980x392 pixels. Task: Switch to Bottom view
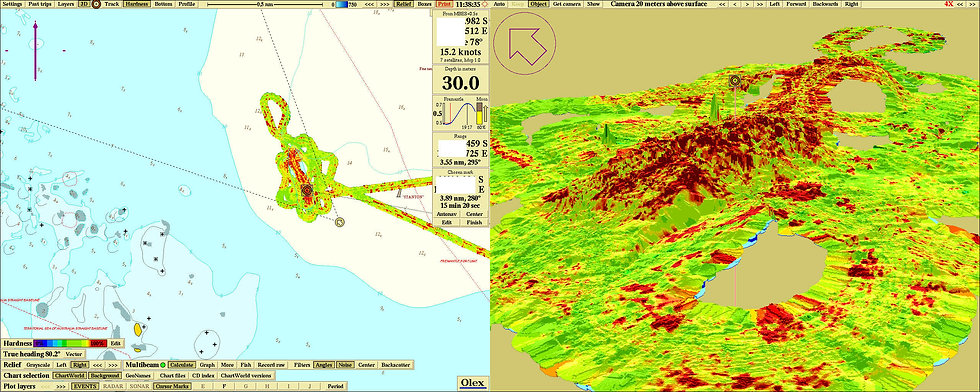click(x=164, y=4)
